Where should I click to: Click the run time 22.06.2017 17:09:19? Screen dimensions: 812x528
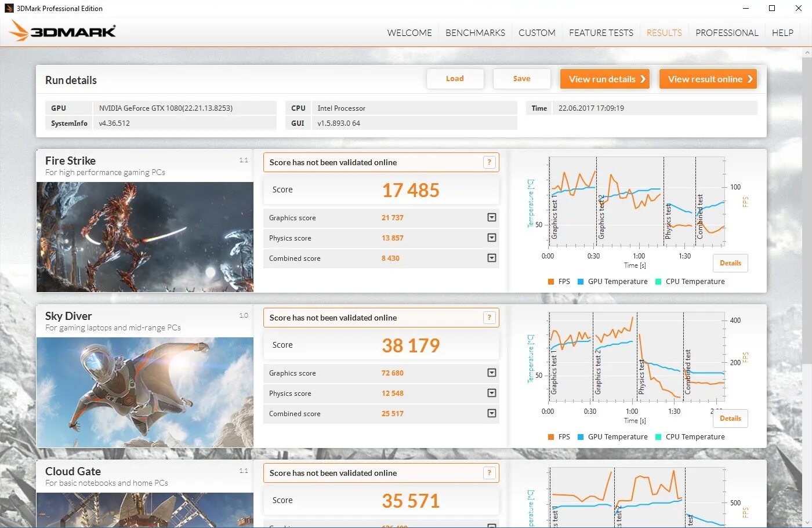pyautogui.click(x=591, y=108)
